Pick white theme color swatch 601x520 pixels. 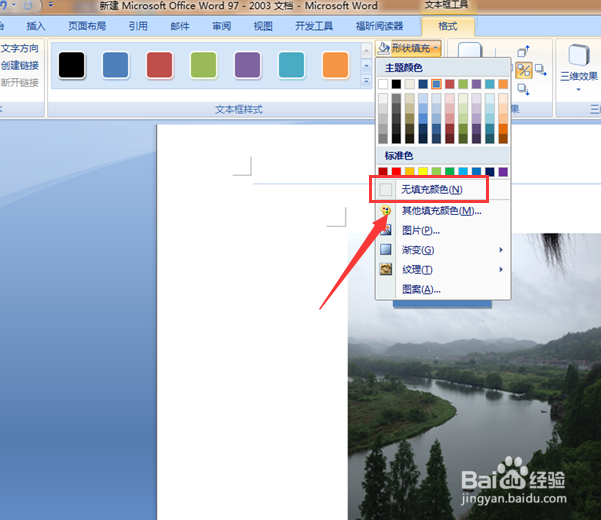point(383,84)
